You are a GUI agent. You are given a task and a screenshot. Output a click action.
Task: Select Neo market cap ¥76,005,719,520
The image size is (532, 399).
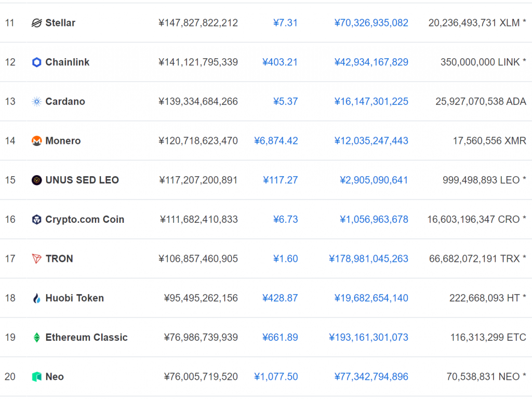[x=201, y=377]
